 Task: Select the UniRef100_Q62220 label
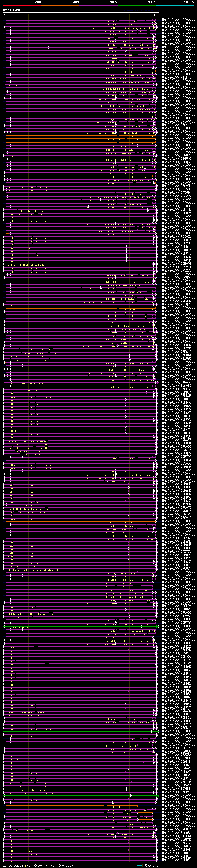[x=177, y=196]
